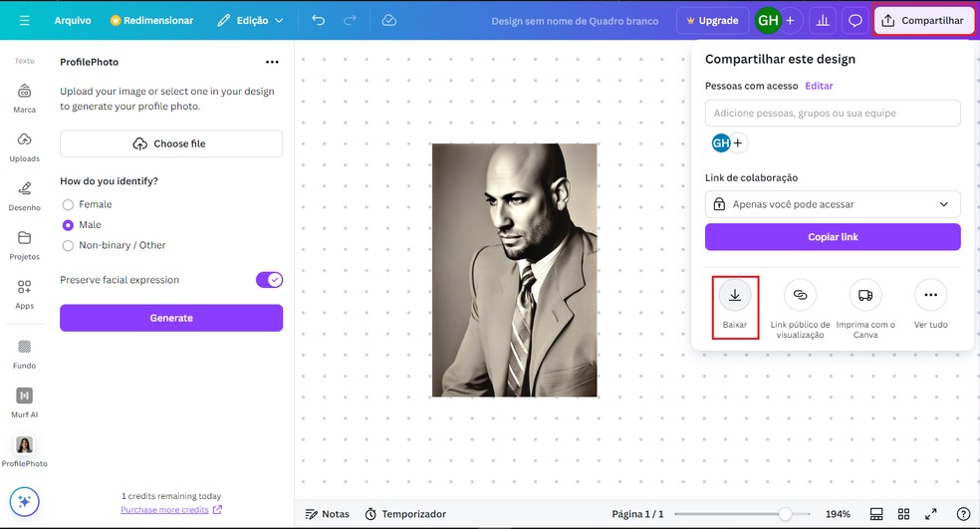Open the Fundo background panel
Viewport: 980px width, 529px height.
coord(24,354)
